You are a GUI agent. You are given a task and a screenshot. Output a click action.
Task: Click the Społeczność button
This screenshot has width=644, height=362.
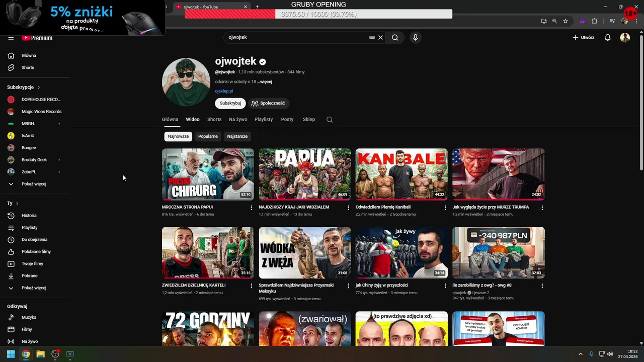coord(269,103)
